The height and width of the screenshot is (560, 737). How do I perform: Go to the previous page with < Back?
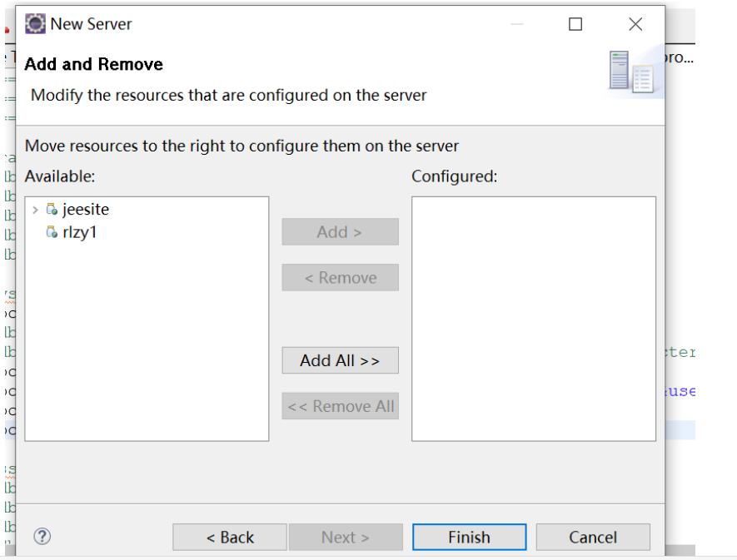click(x=230, y=537)
